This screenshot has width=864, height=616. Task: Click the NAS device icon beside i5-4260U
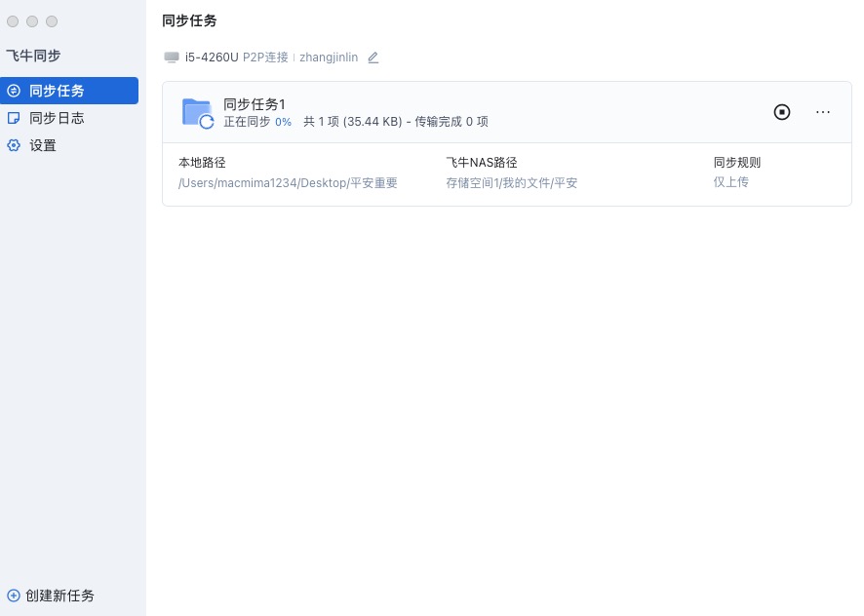point(171,58)
